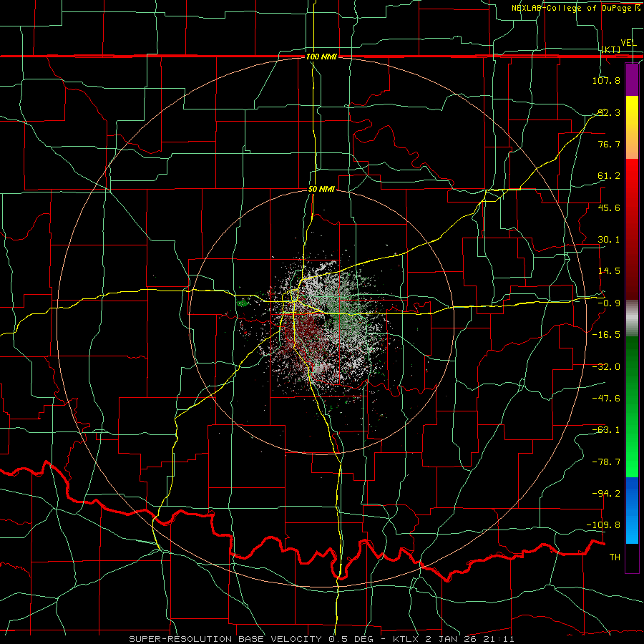Screen dimensions: 644x644
Task: Click the 100 NMI range ring label
Action: [x=321, y=57]
